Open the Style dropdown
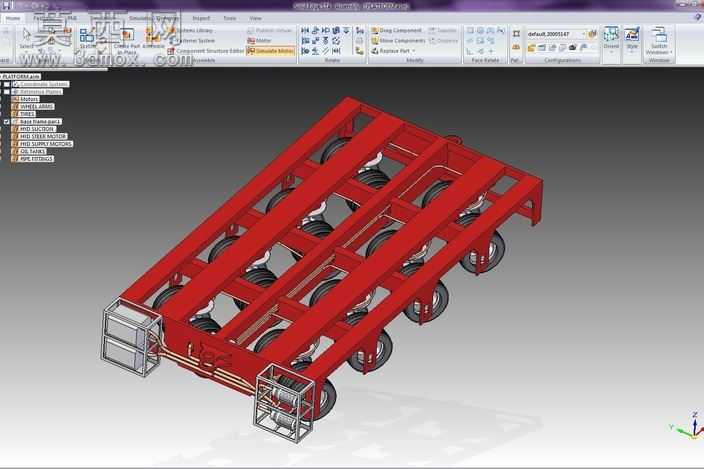This screenshot has width=704, height=469. 632,51
